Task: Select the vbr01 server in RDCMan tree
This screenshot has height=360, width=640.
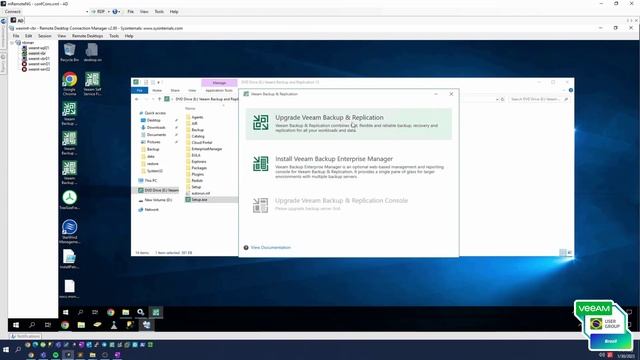Action: coord(39,59)
